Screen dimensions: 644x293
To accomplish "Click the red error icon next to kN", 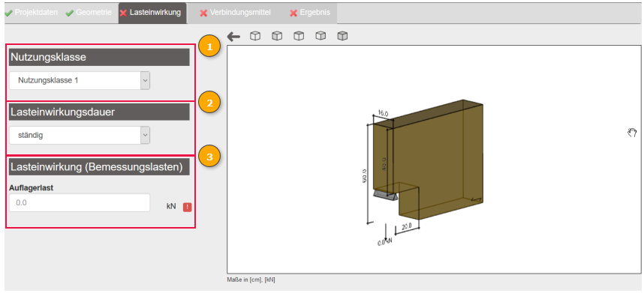I will pos(188,207).
